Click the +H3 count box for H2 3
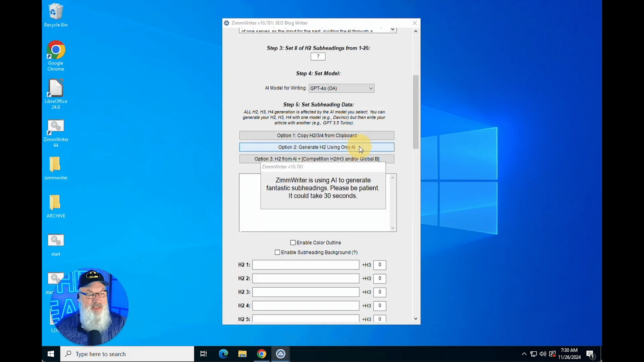This screenshot has width=644, height=362. tap(380, 292)
